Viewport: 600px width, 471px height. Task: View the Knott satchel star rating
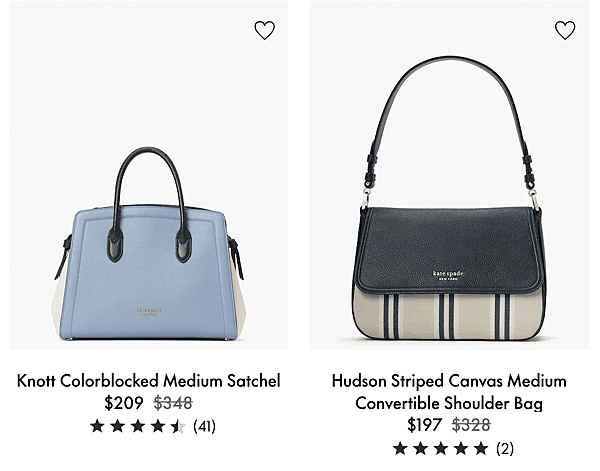pyautogui.click(x=138, y=426)
